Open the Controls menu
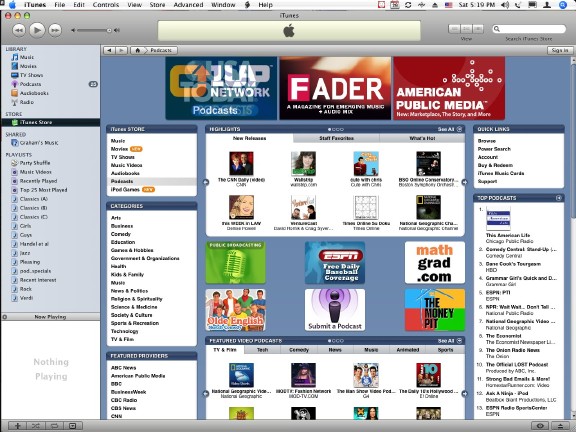This screenshot has width=576, height=432. [x=105, y=5]
